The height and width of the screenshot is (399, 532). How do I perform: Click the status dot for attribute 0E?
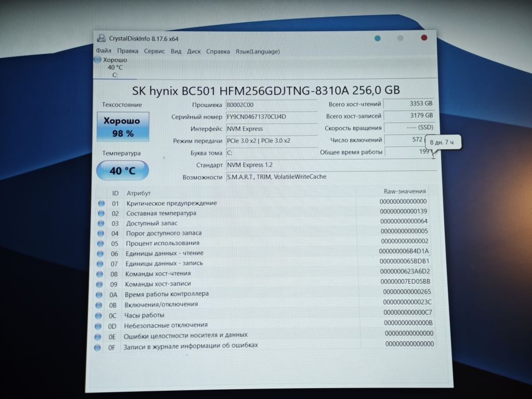click(x=97, y=337)
